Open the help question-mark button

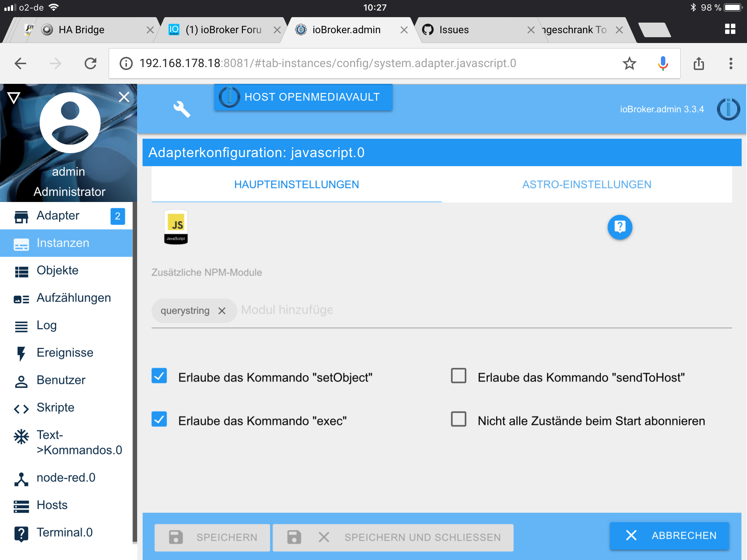tap(619, 227)
